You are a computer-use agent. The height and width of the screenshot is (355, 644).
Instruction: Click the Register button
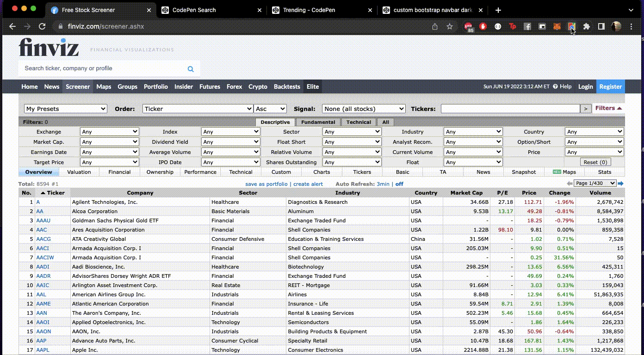click(x=611, y=86)
